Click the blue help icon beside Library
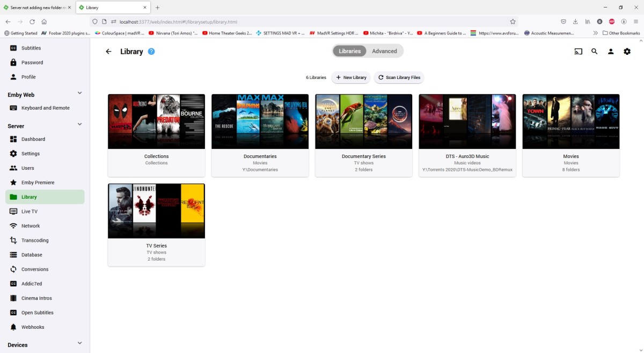The image size is (644, 353). click(151, 52)
